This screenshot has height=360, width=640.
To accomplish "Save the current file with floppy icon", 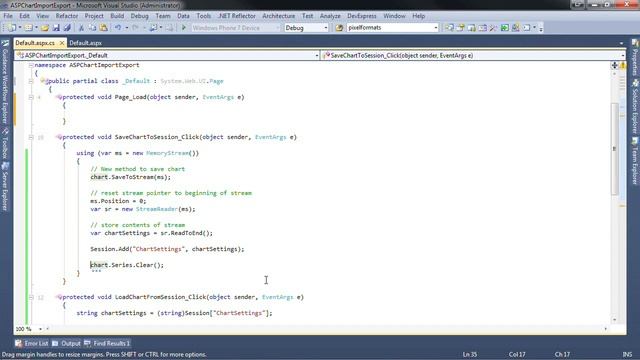I will [56, 28].
